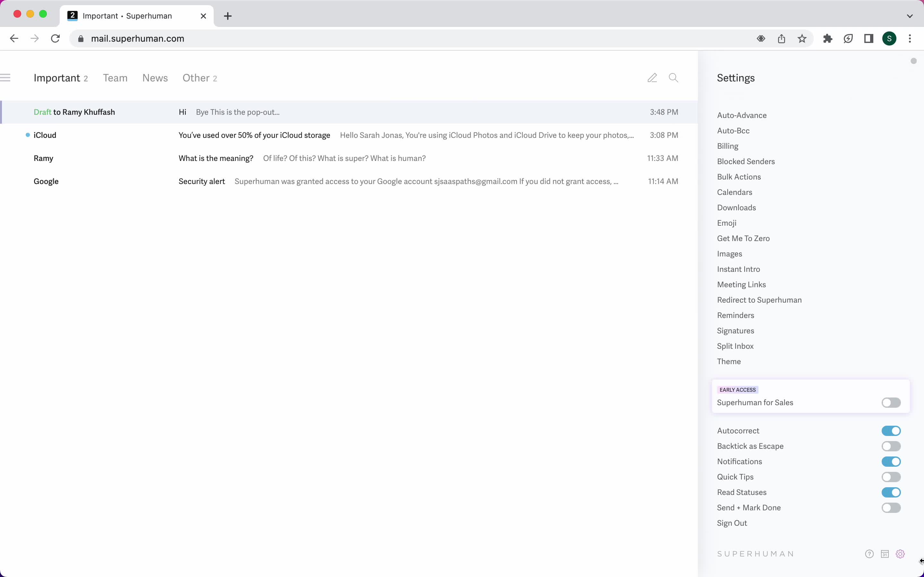Click the hamburger menu icon
This screenshot has width=924, height=577.
pos(6,78)
